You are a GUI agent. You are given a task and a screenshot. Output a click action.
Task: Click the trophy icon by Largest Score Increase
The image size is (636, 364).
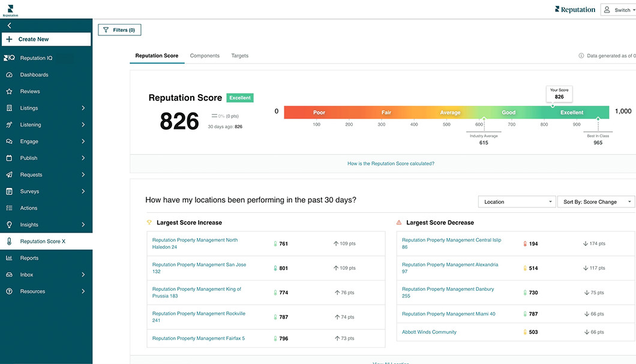tap(149, 222)
